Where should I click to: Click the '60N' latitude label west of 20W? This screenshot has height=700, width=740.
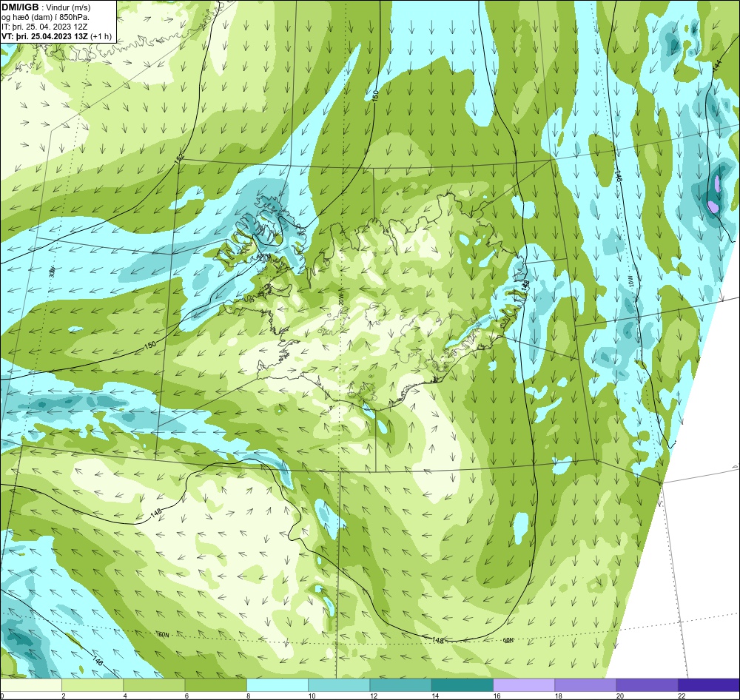pos(164,635)
